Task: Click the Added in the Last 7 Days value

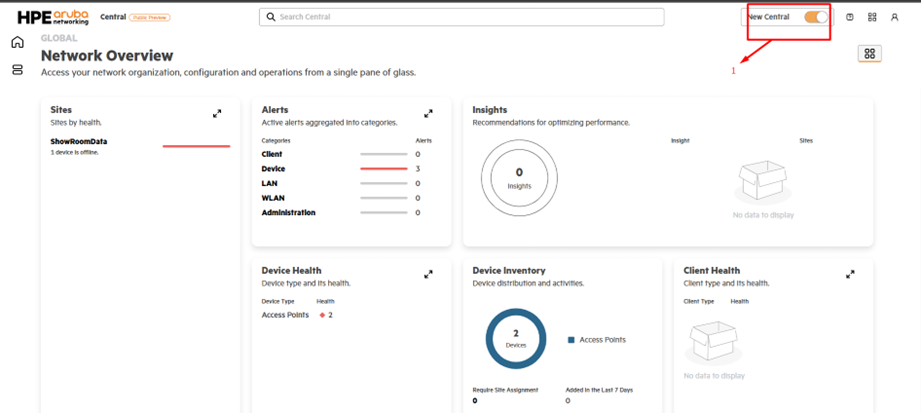Action: (x=568, y=401)
